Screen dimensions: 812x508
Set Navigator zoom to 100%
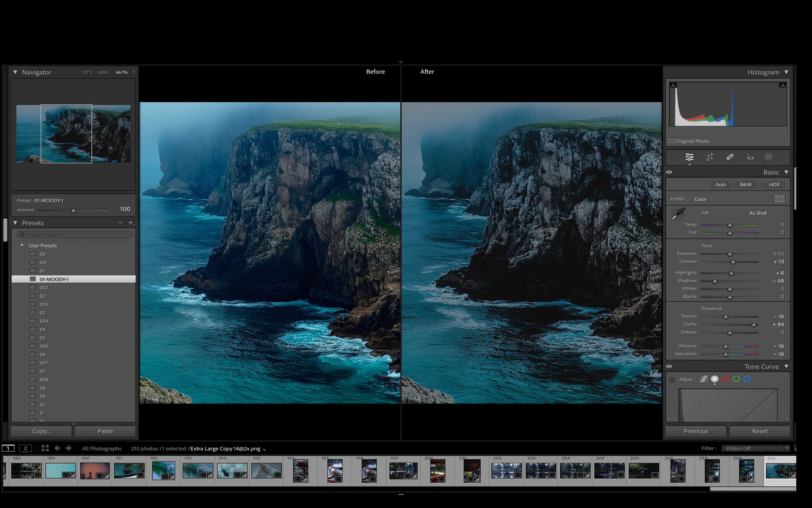(103, 72)
